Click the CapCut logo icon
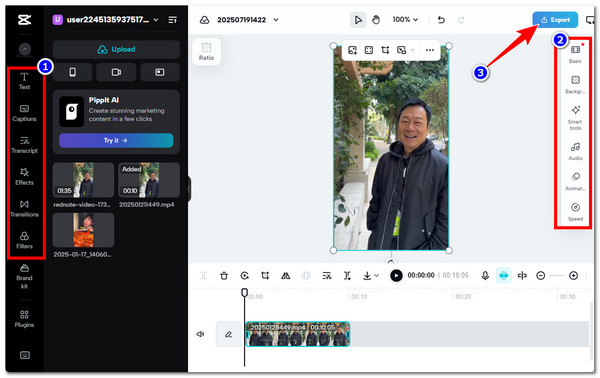Image resolution: width=600 pixels, height=378 pixels. pos(24,20)
